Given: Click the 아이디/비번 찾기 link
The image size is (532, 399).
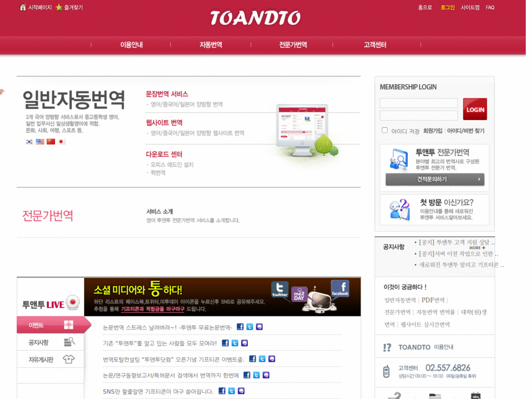Looking at the screenshot, I should pyautogui.click(x=465, y=130).
